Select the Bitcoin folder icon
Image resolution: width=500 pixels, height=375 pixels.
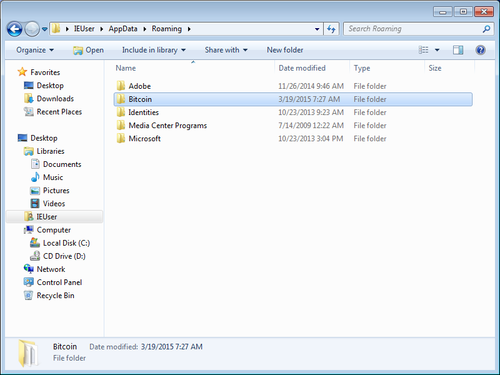(x=121, y=99)
